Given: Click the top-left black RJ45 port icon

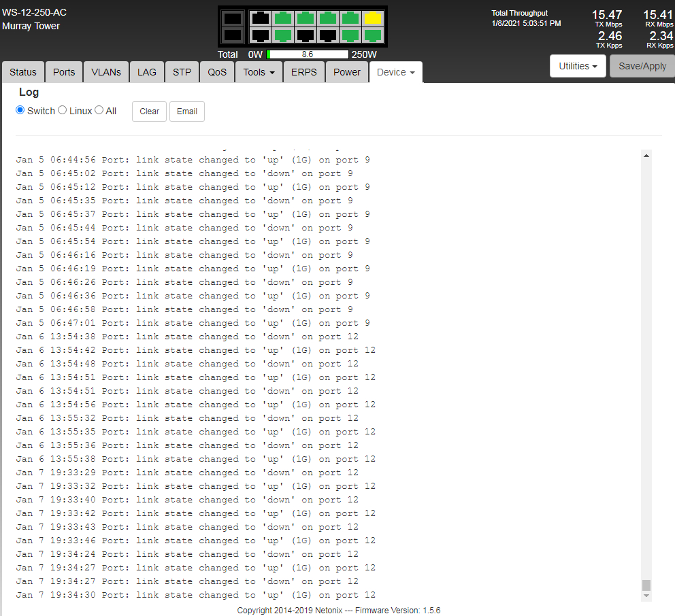Looking at the screenshot, I should point(260,18).
